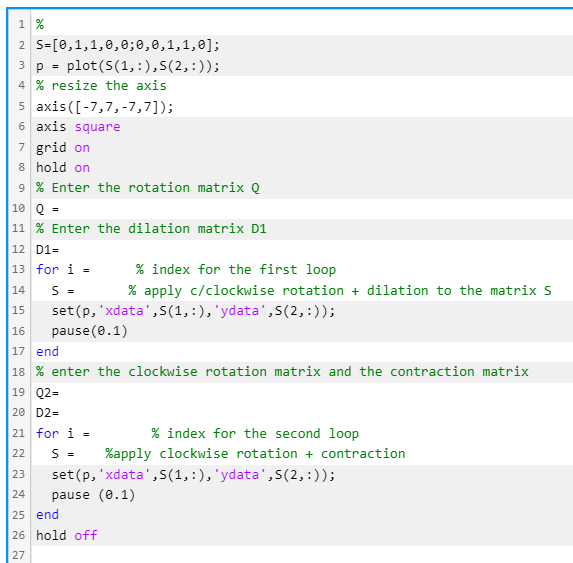Click 'axis square' on line 6
The width and height of the screenshot is (573, 563).
(x=78, y=127)
